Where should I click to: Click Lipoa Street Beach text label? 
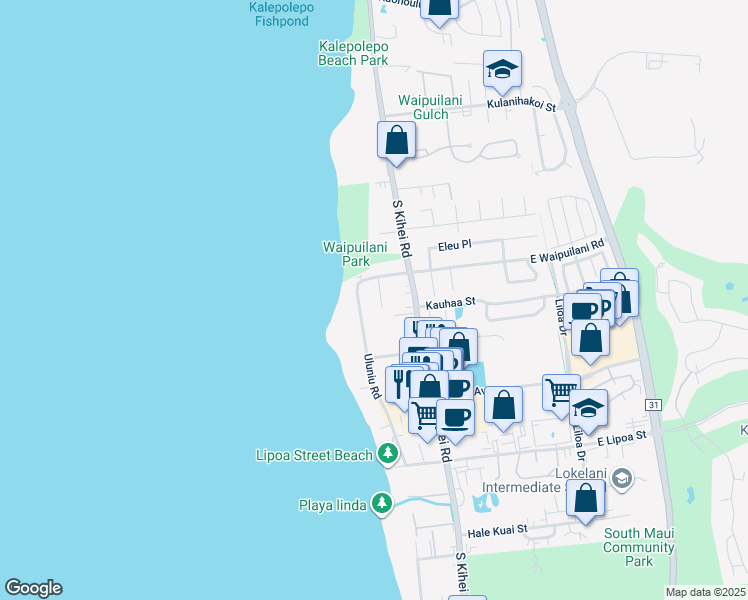pos(314,455)
